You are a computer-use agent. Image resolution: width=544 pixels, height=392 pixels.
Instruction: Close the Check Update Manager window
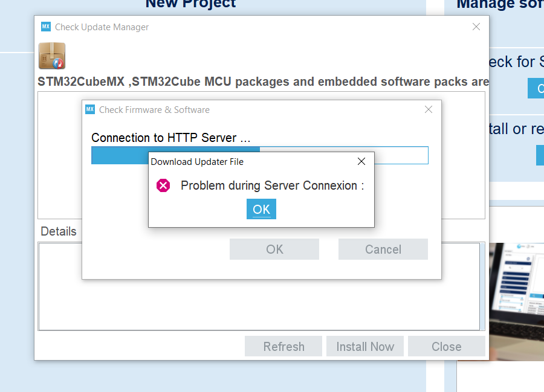tap(476, 27)
